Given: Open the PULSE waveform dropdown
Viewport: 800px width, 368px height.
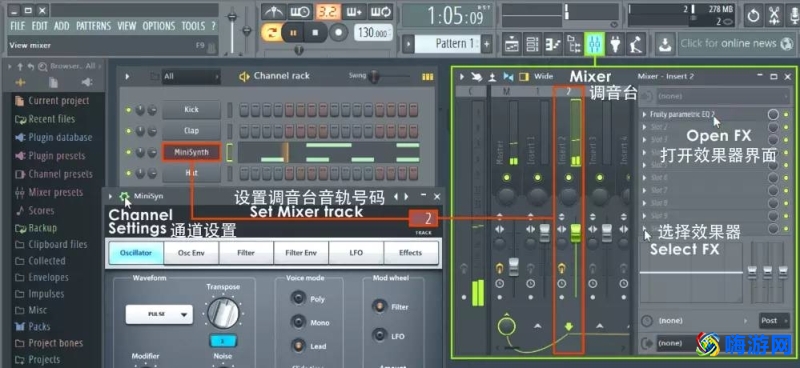Looking at the screenshot, I should (159, 314).
